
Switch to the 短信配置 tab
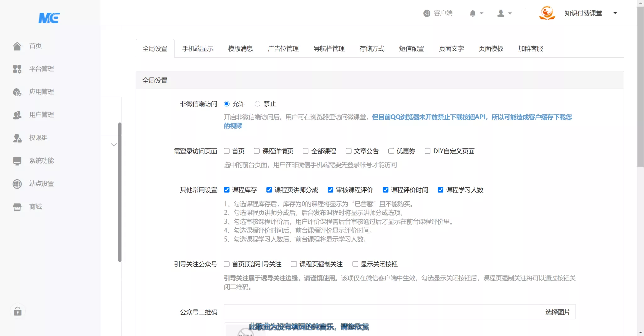pos(411,48)
